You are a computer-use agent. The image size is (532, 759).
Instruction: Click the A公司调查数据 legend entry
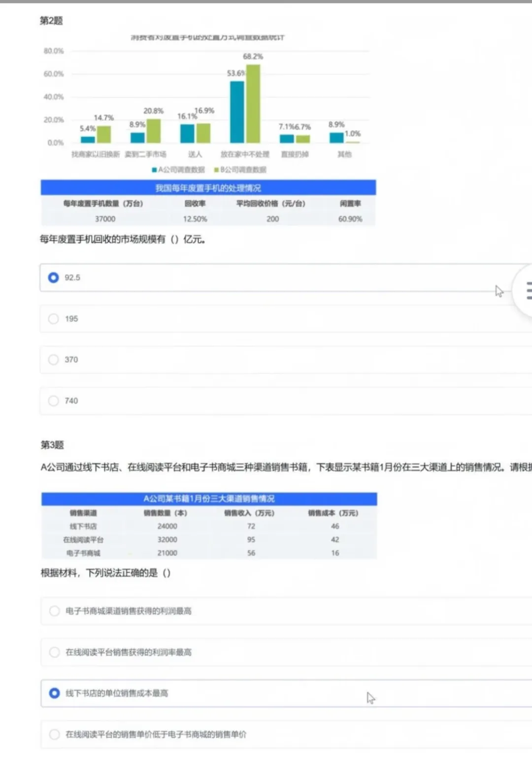pyautogui.click(x=178, y=170)
